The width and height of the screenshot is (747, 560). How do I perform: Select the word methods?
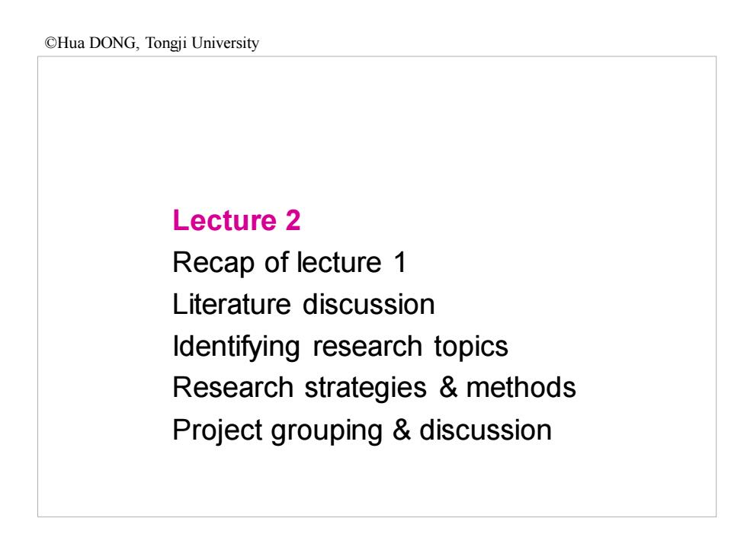tap(521, 388)
